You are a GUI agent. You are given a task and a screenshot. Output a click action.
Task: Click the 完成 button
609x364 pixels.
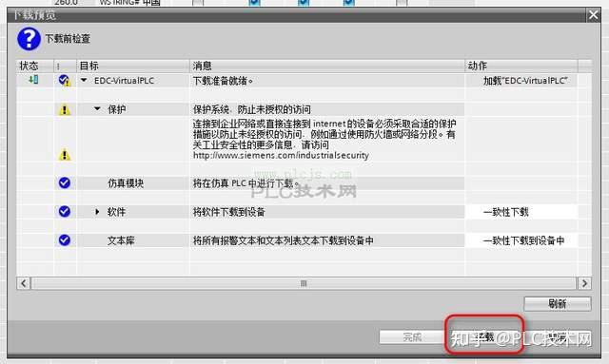tap(412, 336)
